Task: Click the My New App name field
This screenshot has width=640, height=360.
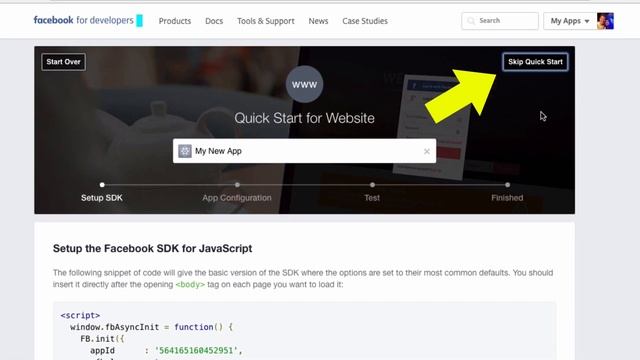Action: [x=304, y=151]
